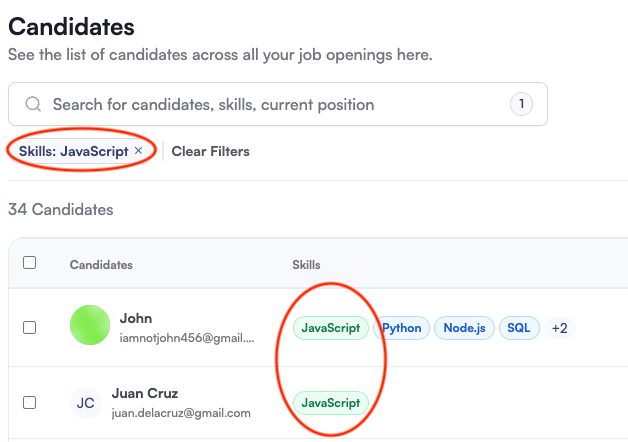The width and height of the screenshot is (628, 442).
Task: Remove the Skills: JavaScript filter chip
Action: (x=139, y=151)
